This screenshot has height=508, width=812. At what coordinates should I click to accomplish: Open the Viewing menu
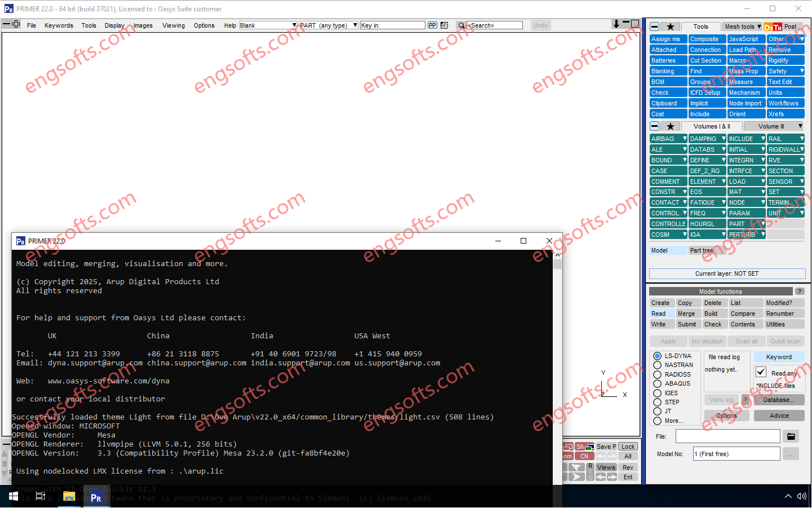(174, 25)
